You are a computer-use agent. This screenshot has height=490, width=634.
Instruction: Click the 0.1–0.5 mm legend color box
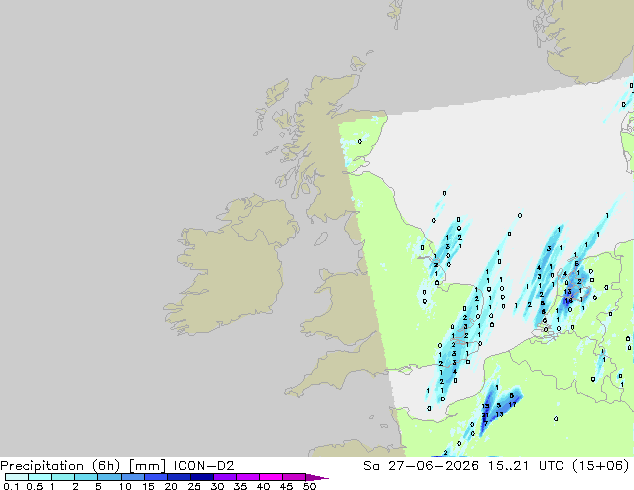coord(17,477)
